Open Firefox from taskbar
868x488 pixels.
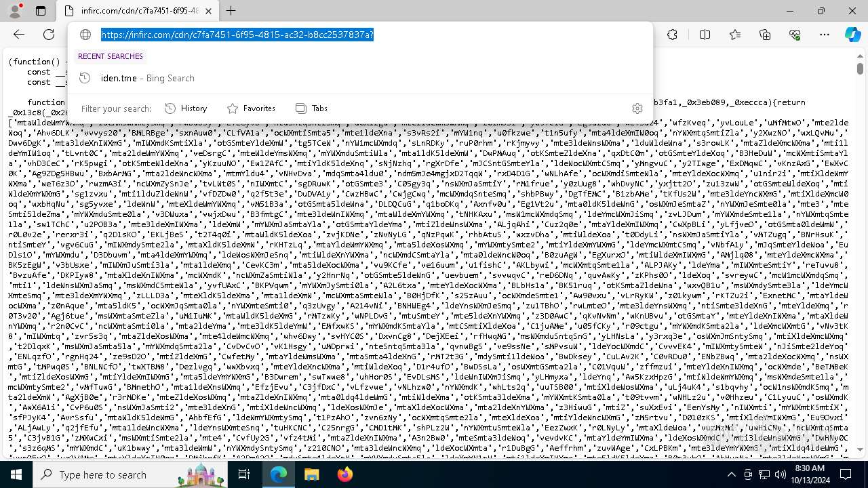tap(344, 475)
